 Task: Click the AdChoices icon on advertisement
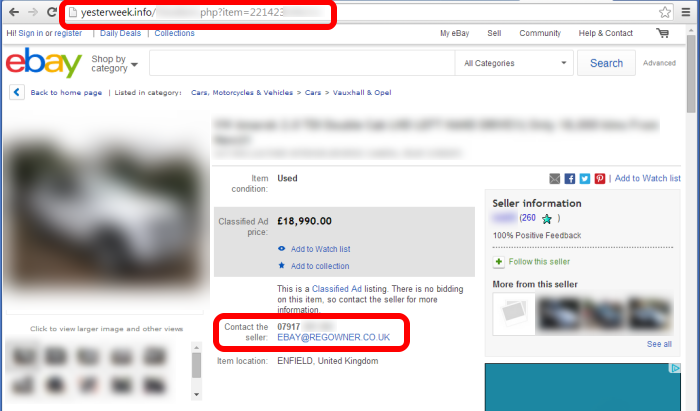[675, 368]
